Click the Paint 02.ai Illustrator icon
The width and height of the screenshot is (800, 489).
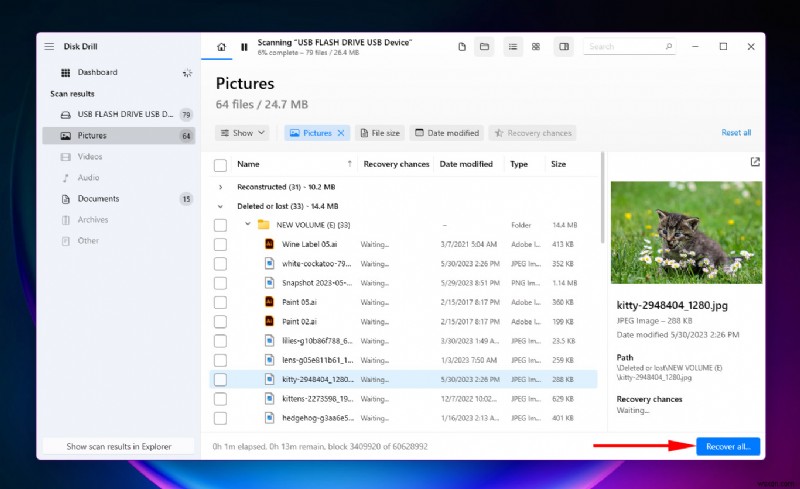point(269,321)
